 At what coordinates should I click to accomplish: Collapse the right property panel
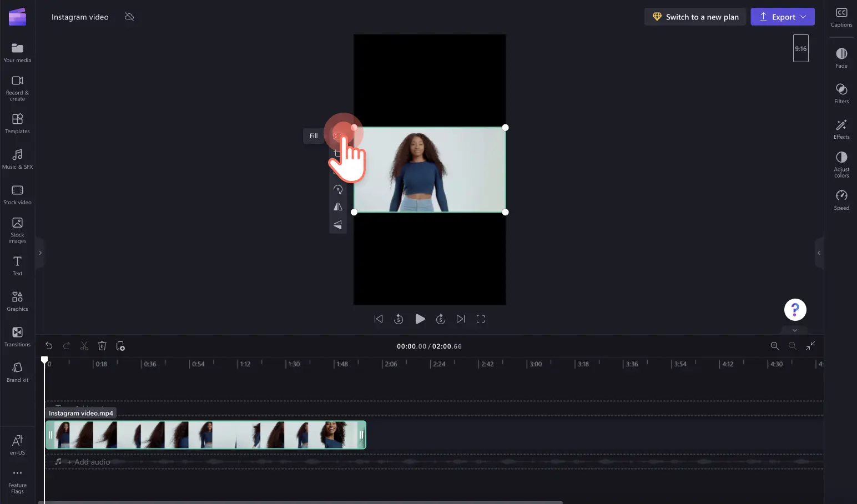(819, 253)
